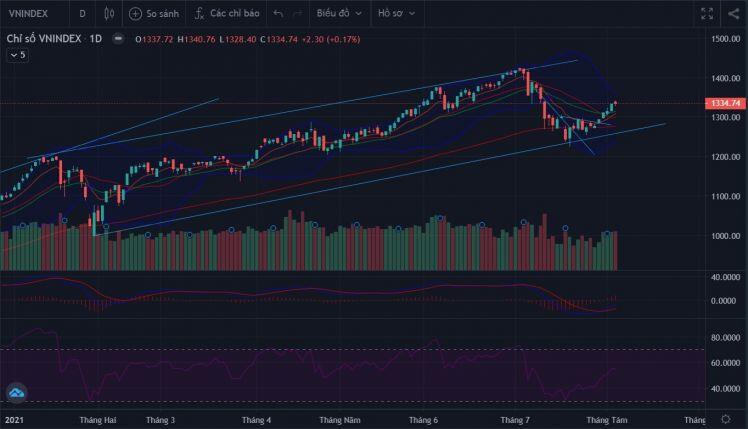Click the VNINDEX symbol search field
The height and width of the screenshot is (429, 748).
coord(29,14)
